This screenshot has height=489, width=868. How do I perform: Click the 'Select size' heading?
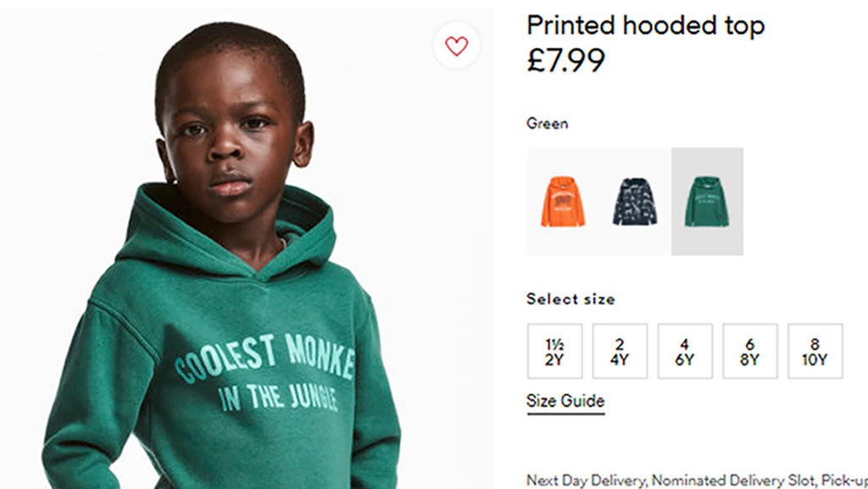(570, 299)
